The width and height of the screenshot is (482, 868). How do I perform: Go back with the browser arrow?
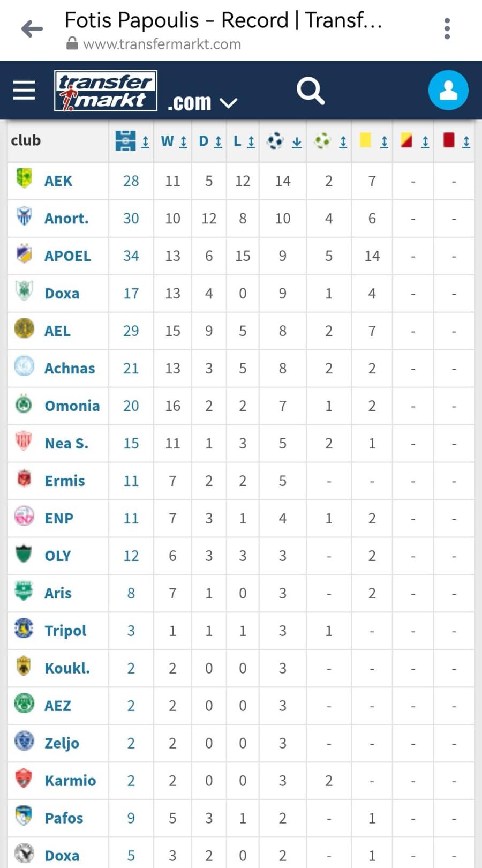pos(32,29)
